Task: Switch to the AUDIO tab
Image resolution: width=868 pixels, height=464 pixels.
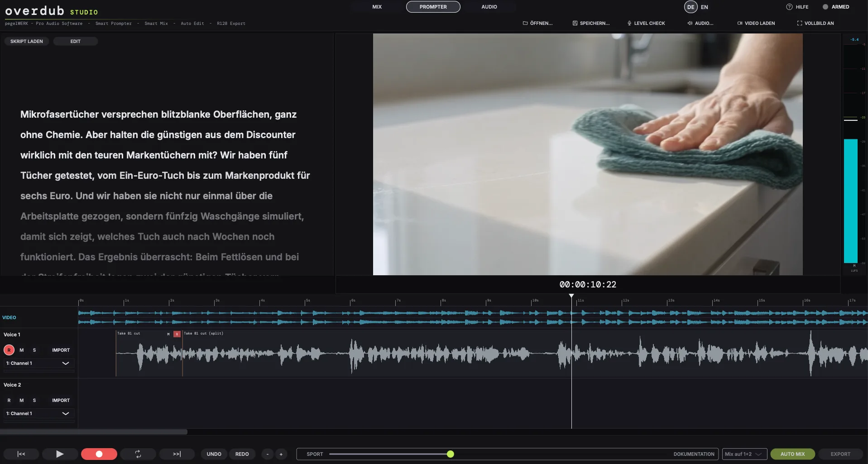Action: tap(489, 7)
